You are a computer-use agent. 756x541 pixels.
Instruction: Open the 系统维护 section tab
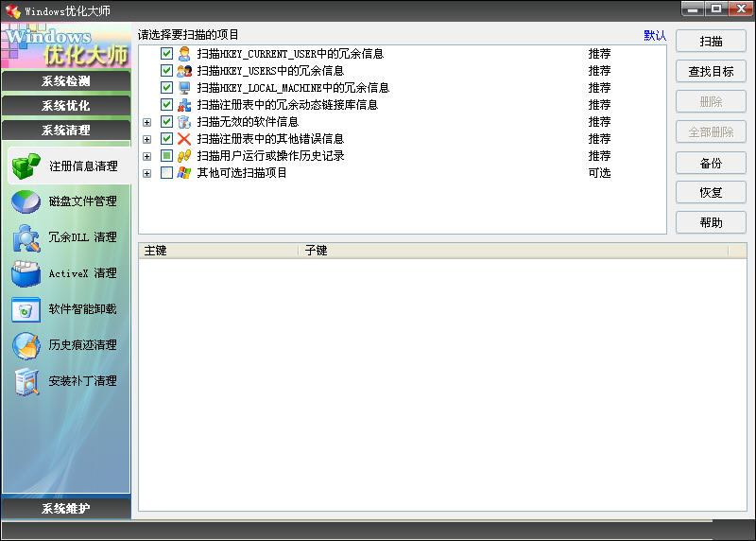pyautogui.click(x=66, y=509)
